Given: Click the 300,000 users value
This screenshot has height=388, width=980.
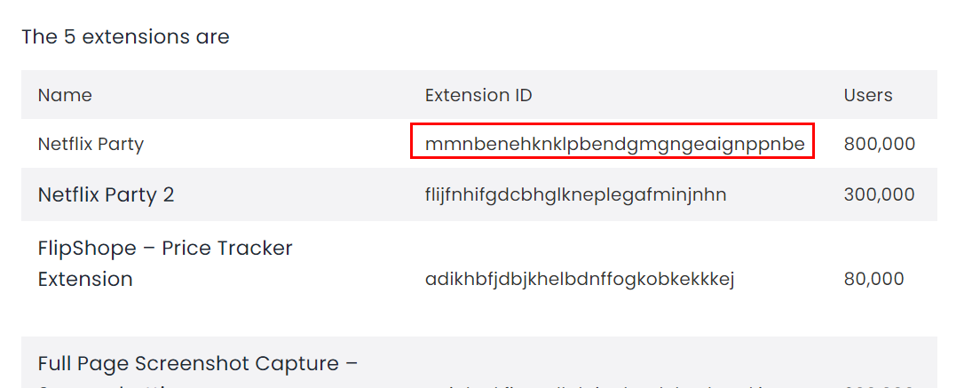Looking at the screenshot, I should (879, 195).
